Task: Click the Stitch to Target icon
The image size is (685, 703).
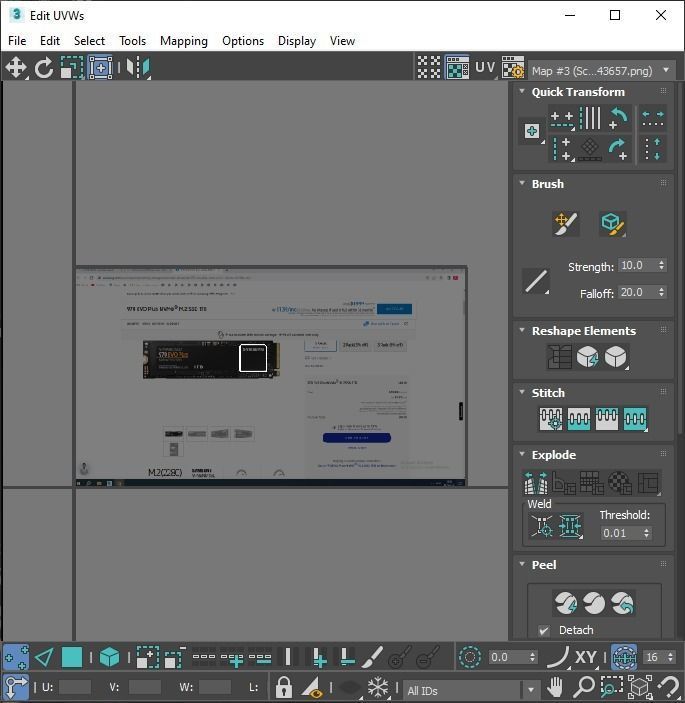Action: 551,419
